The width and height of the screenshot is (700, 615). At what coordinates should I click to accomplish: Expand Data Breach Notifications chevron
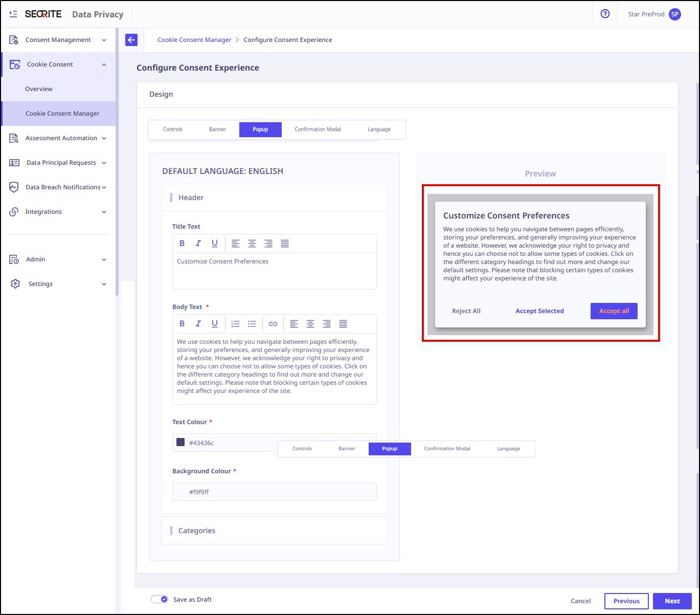tap(104, 187)
